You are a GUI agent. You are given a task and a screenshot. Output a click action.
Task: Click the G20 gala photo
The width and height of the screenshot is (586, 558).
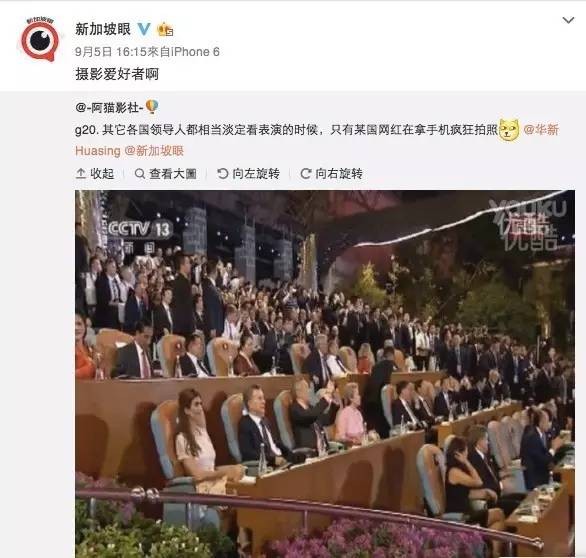[x=325, y=374]
